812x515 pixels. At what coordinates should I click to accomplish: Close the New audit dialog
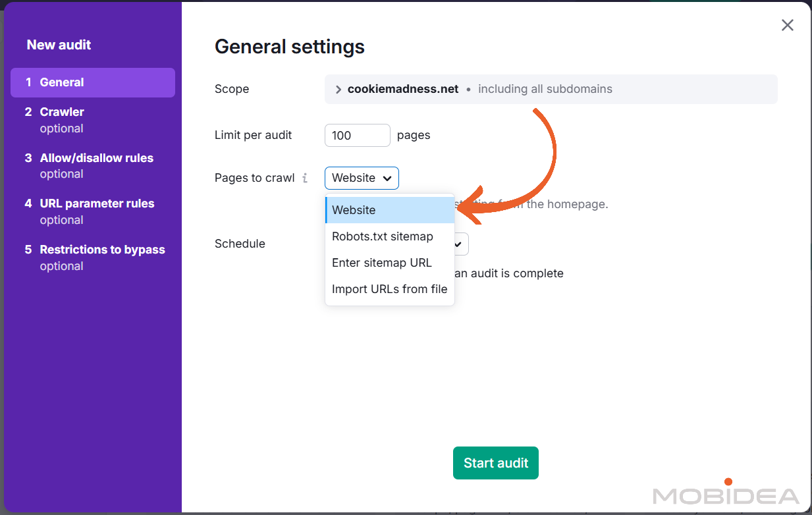pos(787,25)
